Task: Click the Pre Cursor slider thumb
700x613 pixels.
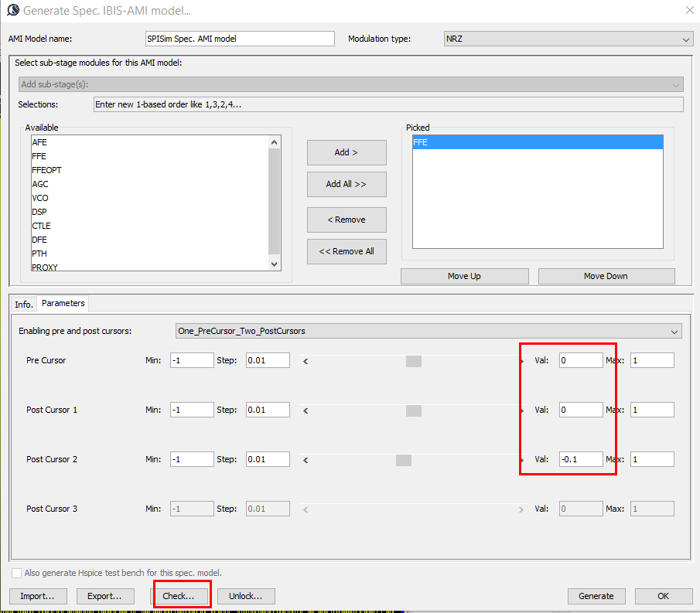Action: [x=413, y=361]
